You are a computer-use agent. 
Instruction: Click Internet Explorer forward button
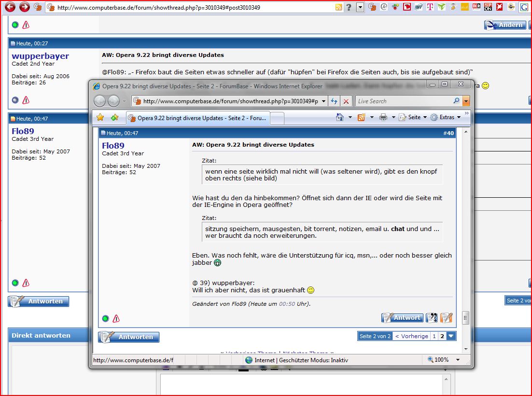113,101
